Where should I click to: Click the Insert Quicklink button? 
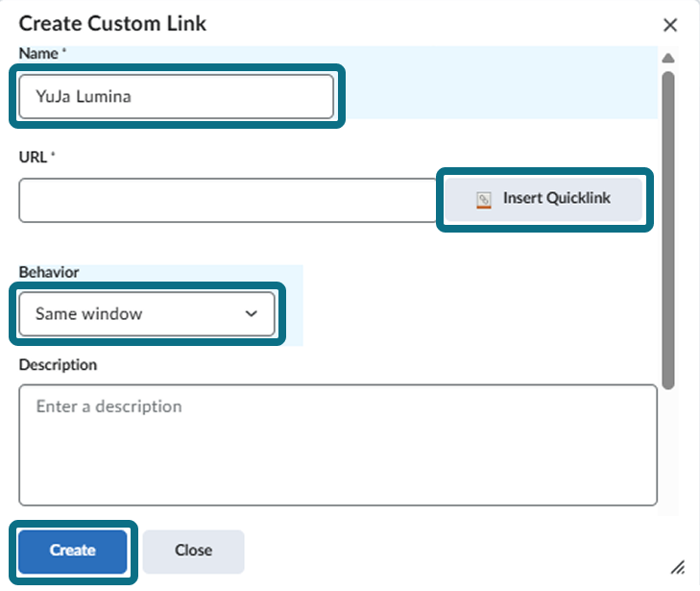pyautogui.click(x=543, y=199)
